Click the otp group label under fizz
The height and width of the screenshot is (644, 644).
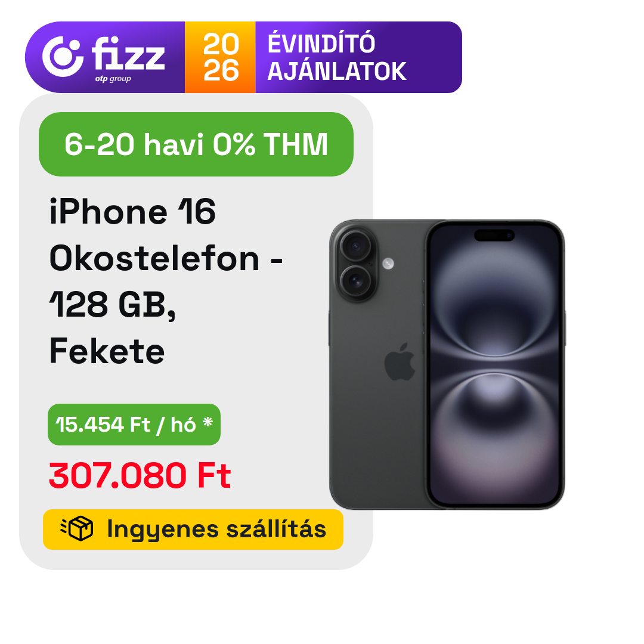pyautogui.click(x=113, y=79)
